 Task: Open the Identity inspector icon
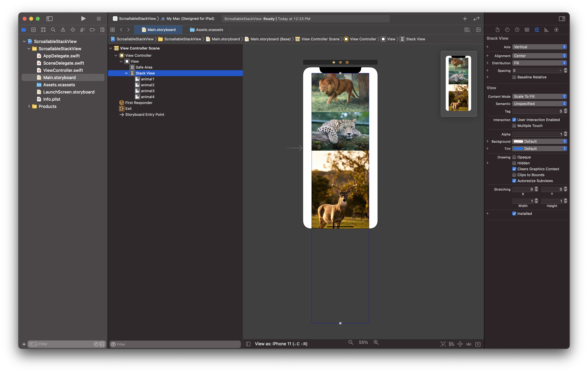click(x=527, y=30)
